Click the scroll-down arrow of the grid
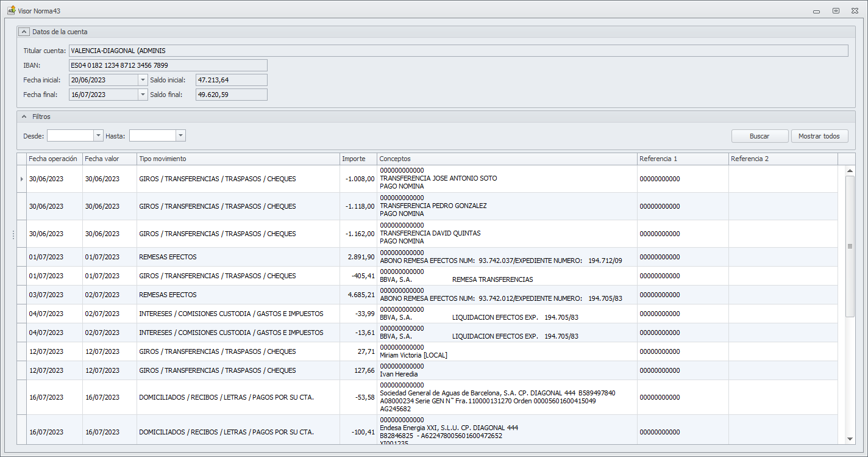Image resolution: width=868 pixels, height=457 pixels. click(x=850, y=439)
